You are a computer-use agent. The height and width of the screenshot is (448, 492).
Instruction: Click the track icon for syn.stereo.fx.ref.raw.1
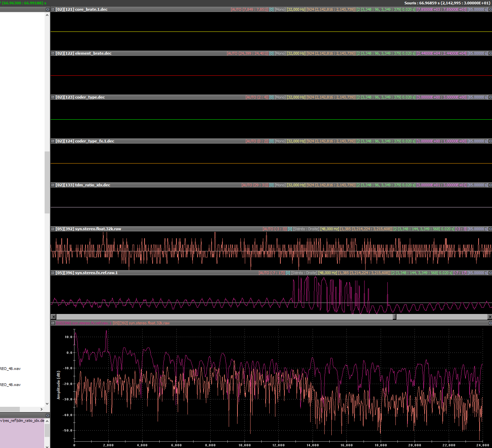[53, 273]
